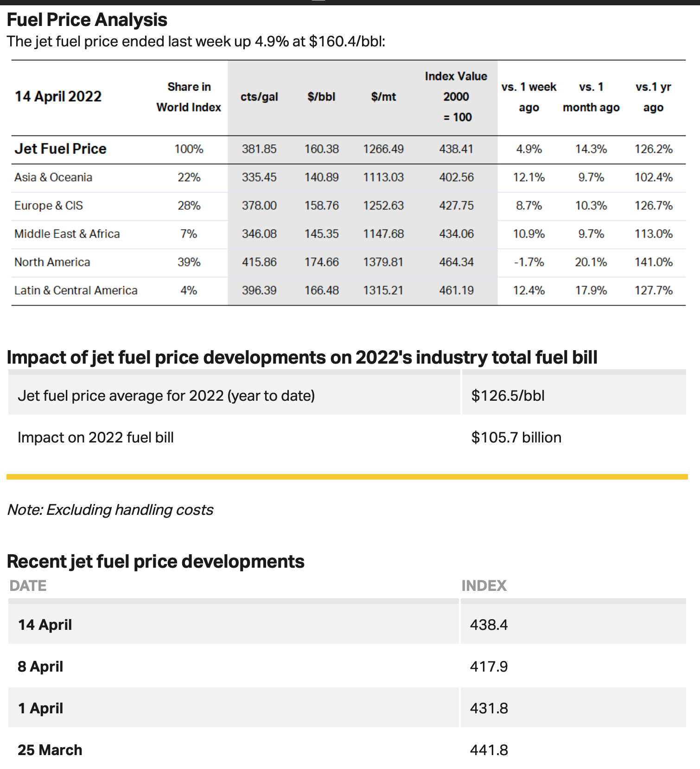The image size is (700, 769).
Task: Click the '$126.5/bbl' value
Action: tap(508, 396)
